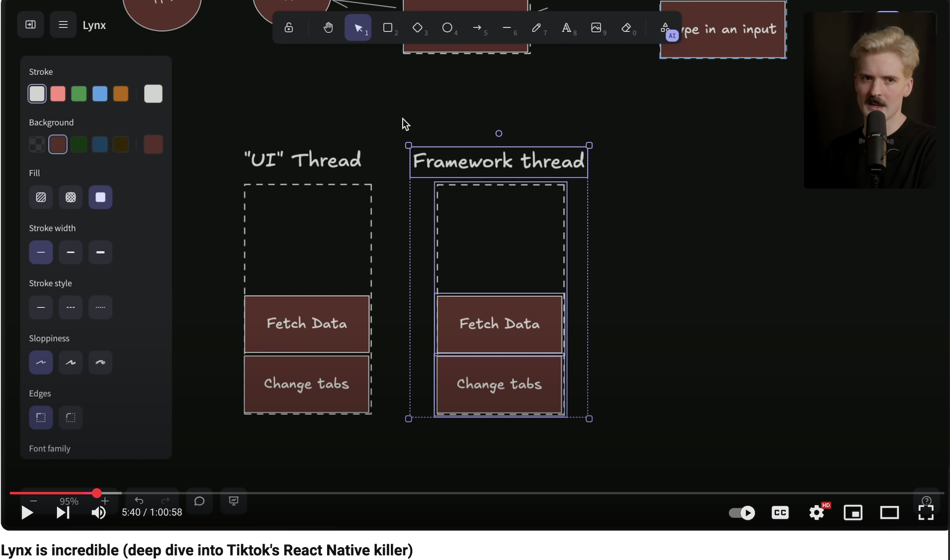Select the rectangle shape tool
The image size is (950, 560).
tap(387, 28)
